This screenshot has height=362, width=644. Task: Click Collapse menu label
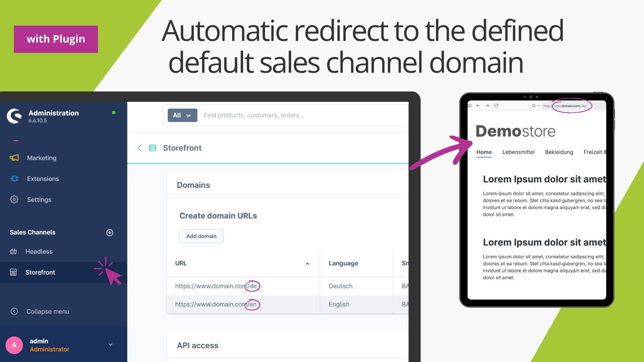click(x=48, y=311)
